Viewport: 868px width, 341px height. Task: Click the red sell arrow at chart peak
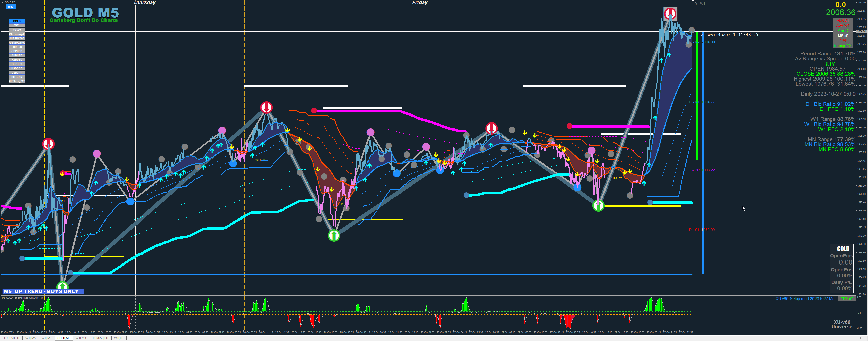[x=670, y=14]
